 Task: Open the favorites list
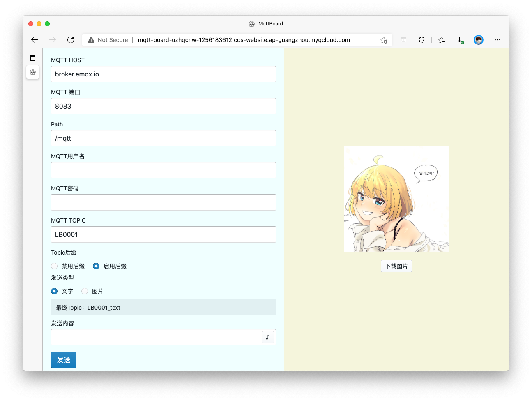tap(442, 40)
